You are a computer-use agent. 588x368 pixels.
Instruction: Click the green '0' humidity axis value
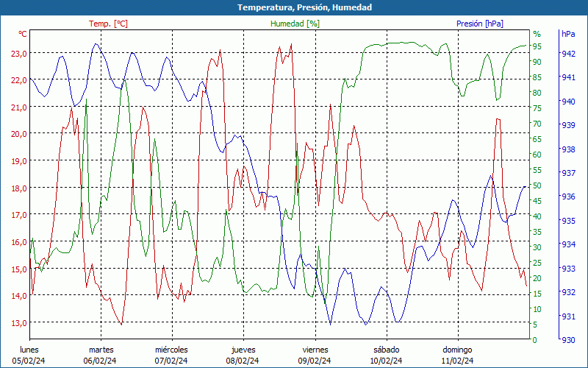(535, 340)
